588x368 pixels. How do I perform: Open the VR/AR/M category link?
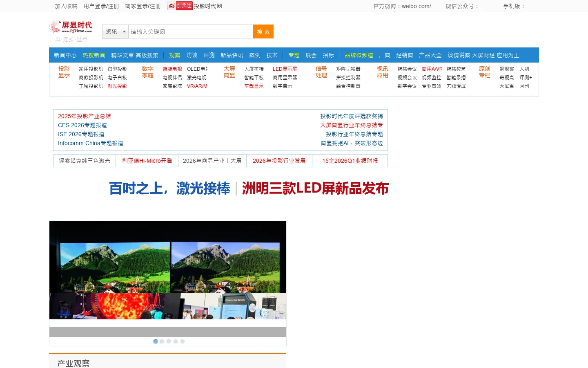[x=197, y=86]
